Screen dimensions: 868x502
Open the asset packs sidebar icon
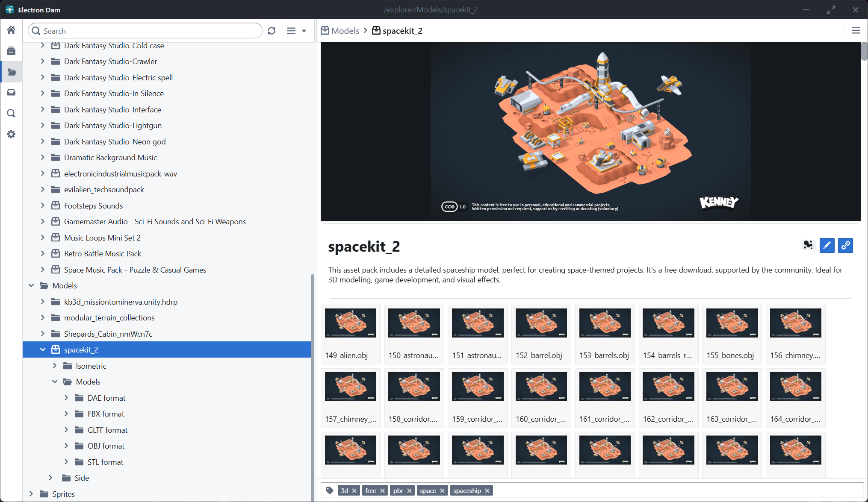tap(11, 51)
